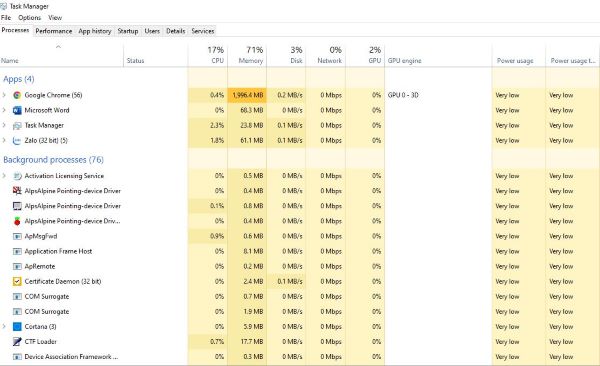Viewport: 600px width, 366px height.
Task: Click the Microsoft Word icon in Apps
Action: tap(17, 110)
